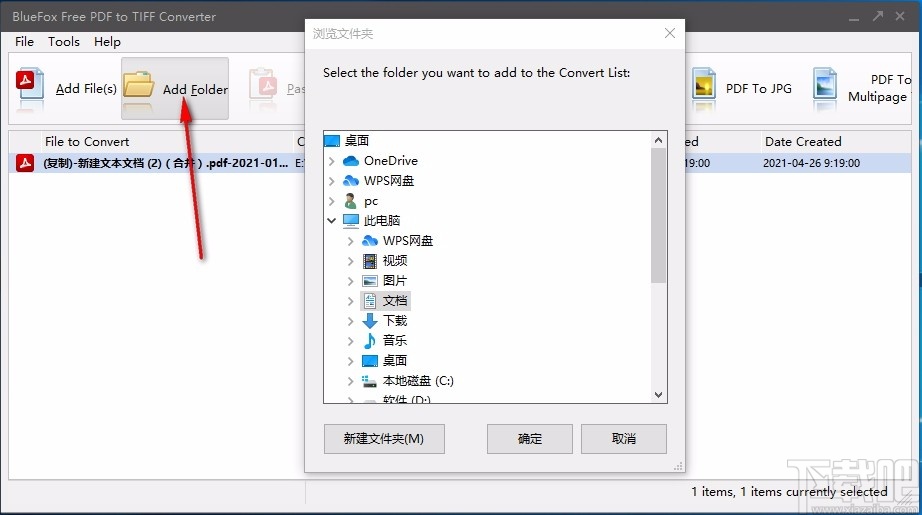Screen dimensions: 922x515
Task: Select the listed PDF file row name
Action: tap(165, 163)
